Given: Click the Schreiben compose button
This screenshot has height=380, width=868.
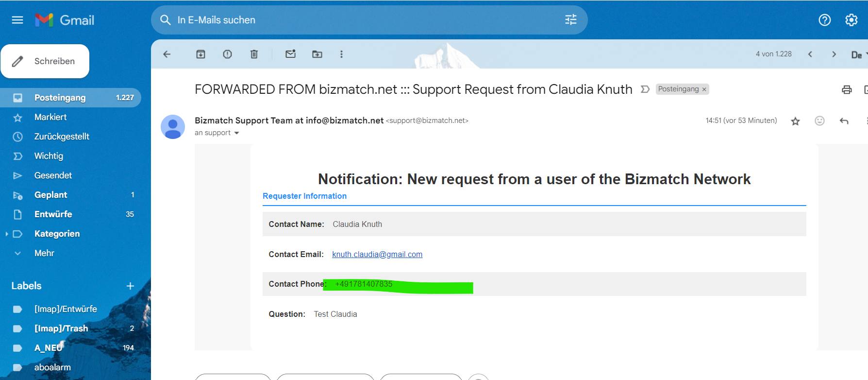Looking at the screenshot, I should tap(45, 61).
